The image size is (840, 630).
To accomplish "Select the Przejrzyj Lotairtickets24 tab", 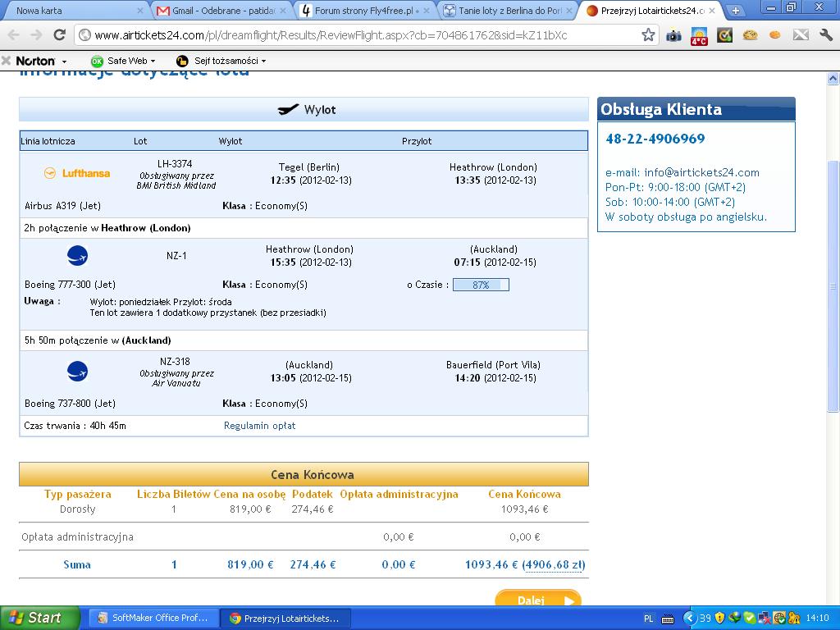I will click(x=651, y=10).
